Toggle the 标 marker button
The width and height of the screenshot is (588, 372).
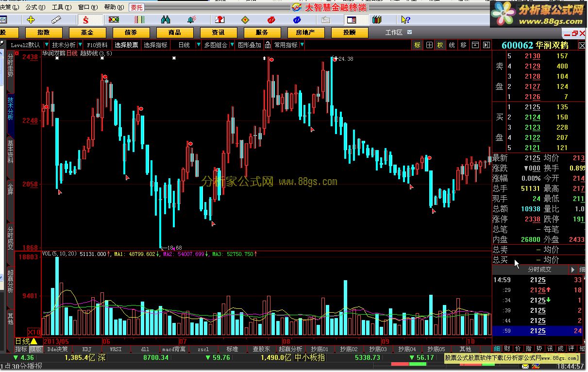click(x=417, y=45)
